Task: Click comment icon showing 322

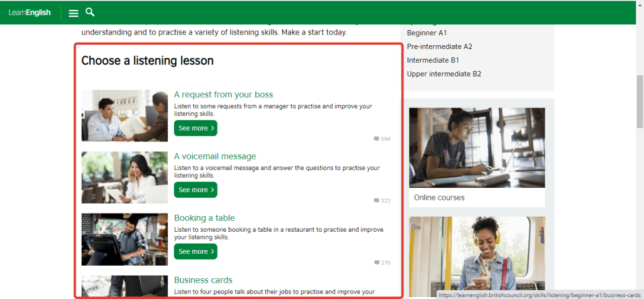Action: 377,201
